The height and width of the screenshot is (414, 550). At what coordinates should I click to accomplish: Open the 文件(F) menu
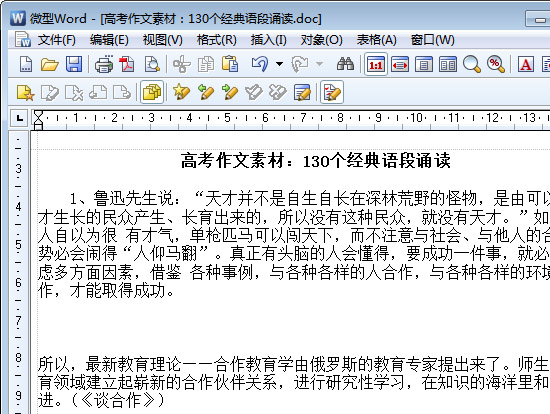[x=56, y=40]
